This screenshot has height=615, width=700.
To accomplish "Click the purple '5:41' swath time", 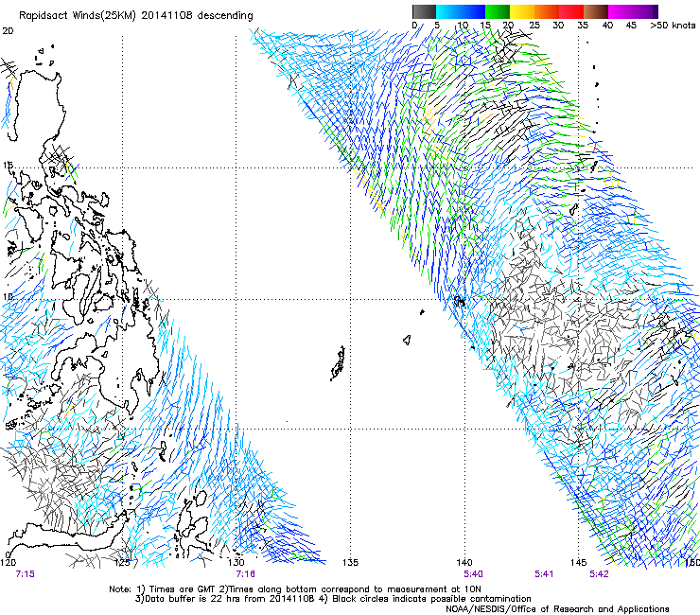I will pyautogui.click(x=544, y=574).
